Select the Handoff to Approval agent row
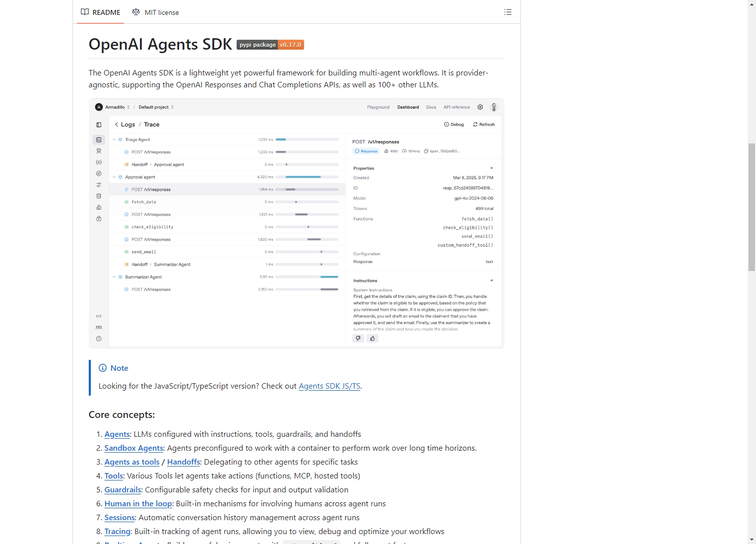The width and height of the screenshot is (756, 544). point(227,165)
